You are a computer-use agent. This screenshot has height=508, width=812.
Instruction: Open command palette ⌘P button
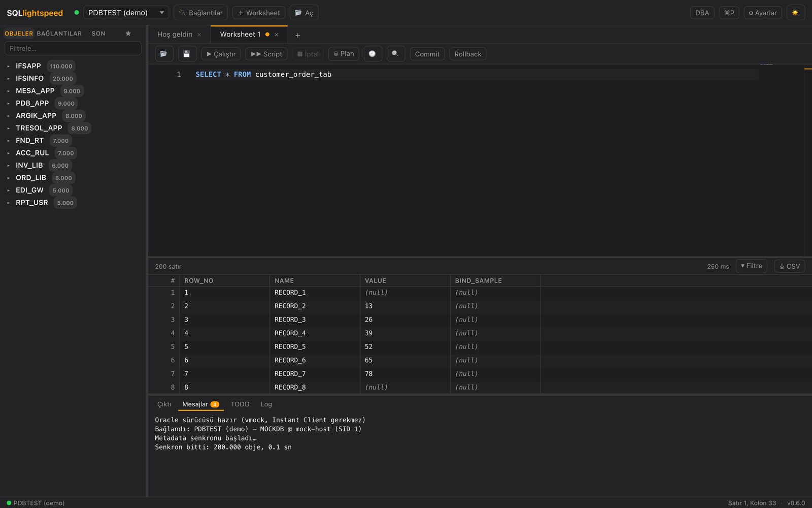729,13
